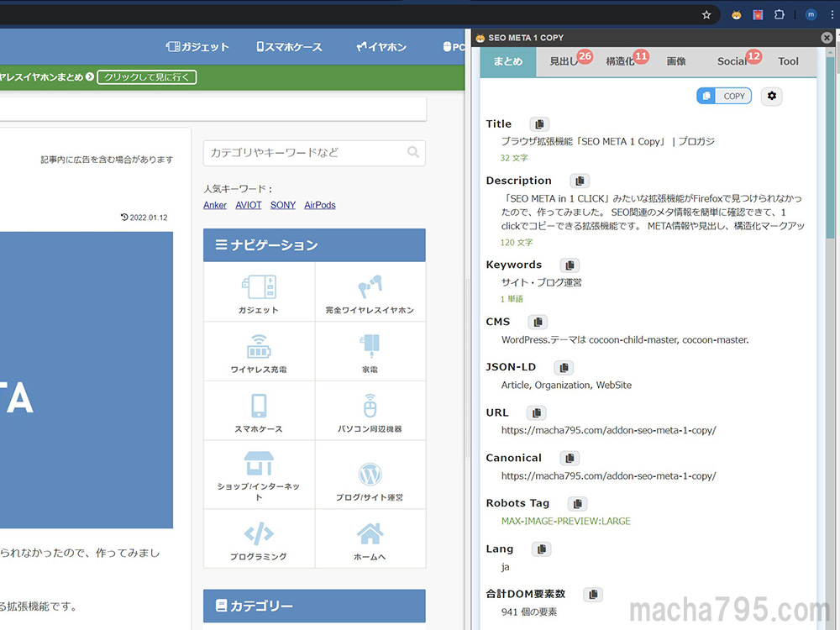The height and width of the screenshot is (630, 840).
Task: Click the "32 文字" character count
Action: pos(514,158)
